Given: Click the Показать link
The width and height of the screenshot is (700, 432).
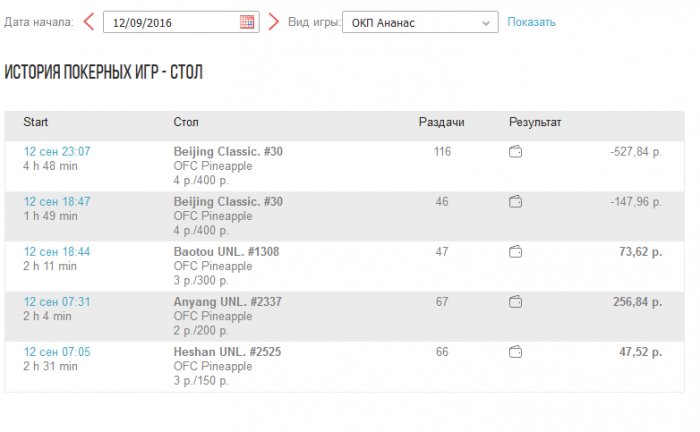Looking at the screenshot, I should pyautogui.click(x=531, y=22).
